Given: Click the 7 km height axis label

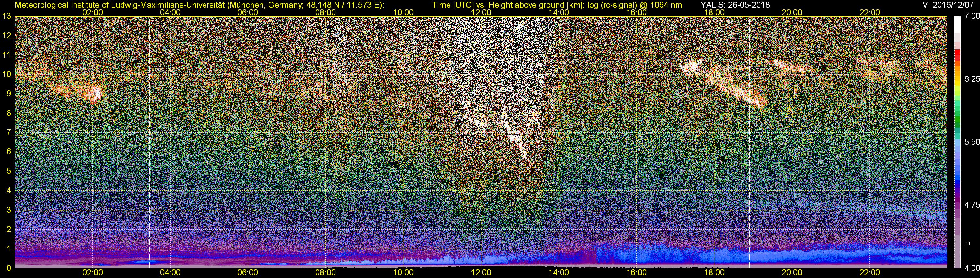Looking at the screenshot, I should coord(9,132).
